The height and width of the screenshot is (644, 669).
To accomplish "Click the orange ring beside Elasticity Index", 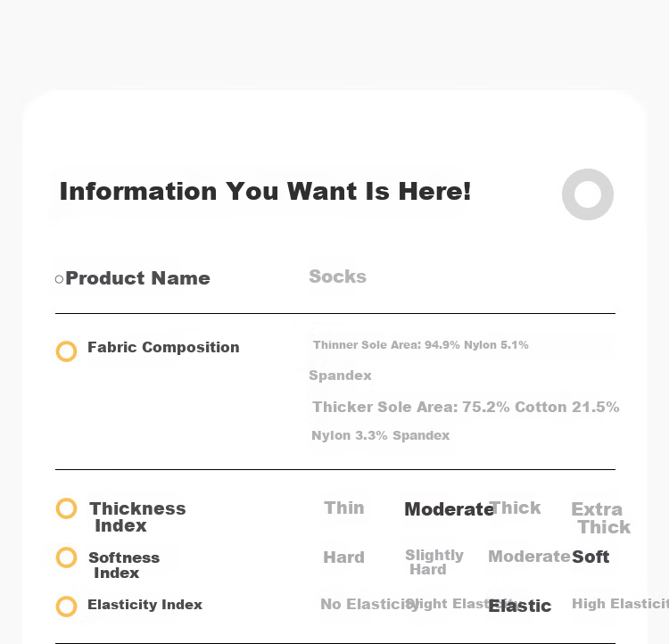I will pyautogui.click(x=67, y=606).
